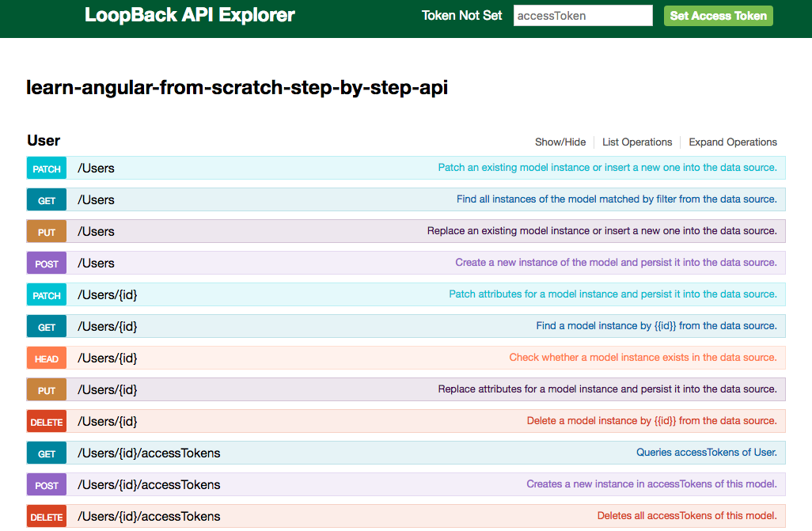
Task: Click the HEAD badge for /Users/{id}
Action: (47, 358)
